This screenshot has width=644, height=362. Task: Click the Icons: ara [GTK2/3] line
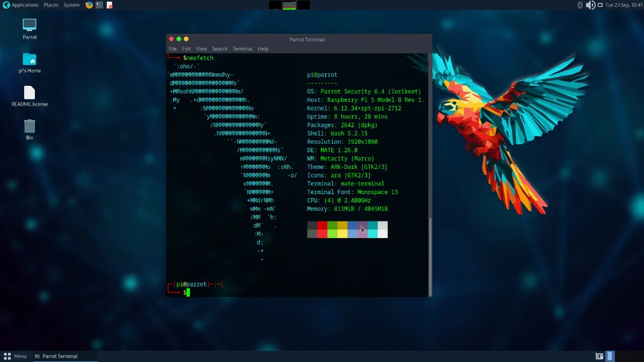(x=339, y=175)
